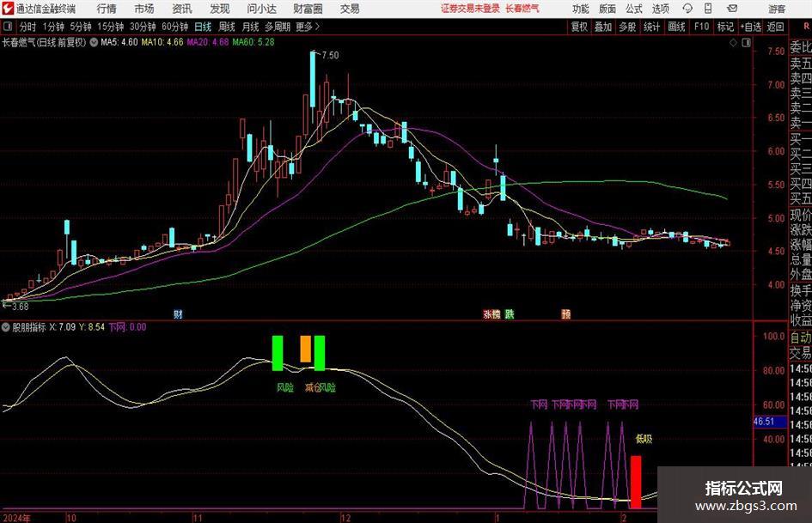Click the 3.68 low price label

point(20,307)
